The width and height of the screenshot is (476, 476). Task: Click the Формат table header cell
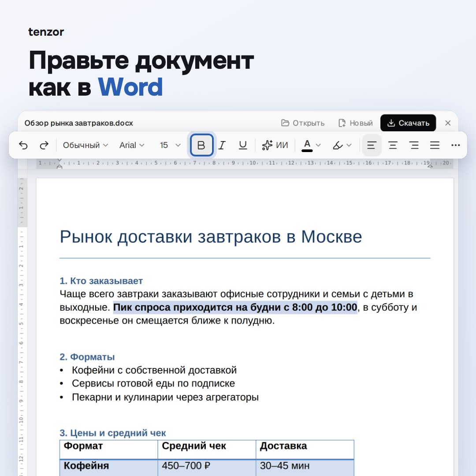109,449
